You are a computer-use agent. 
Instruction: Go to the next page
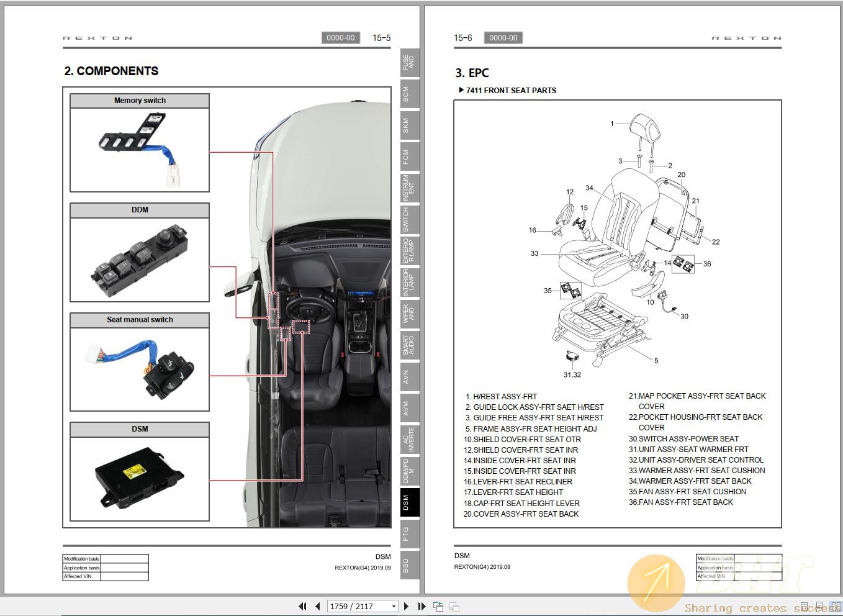pyautogui.click(x=406, y=606)
